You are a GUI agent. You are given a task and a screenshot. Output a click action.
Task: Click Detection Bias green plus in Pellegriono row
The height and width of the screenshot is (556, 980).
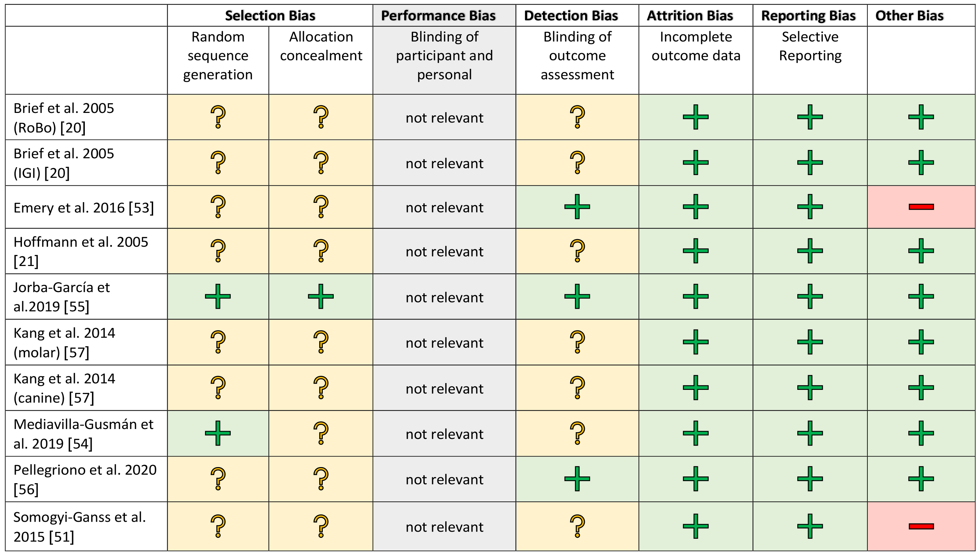[x=577, y=479]
